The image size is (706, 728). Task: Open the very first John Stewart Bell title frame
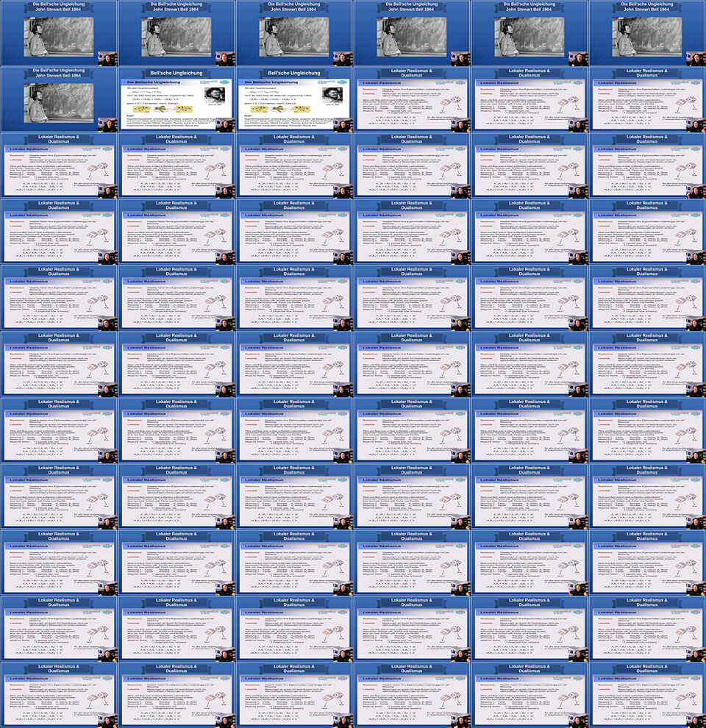[x=59, y=33]
